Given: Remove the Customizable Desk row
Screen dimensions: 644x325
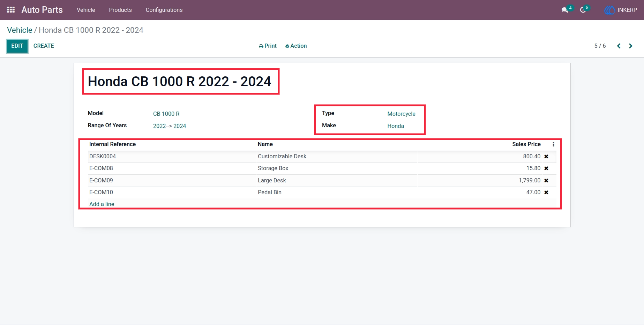Looking at the screenshot, I should [546, 157].
